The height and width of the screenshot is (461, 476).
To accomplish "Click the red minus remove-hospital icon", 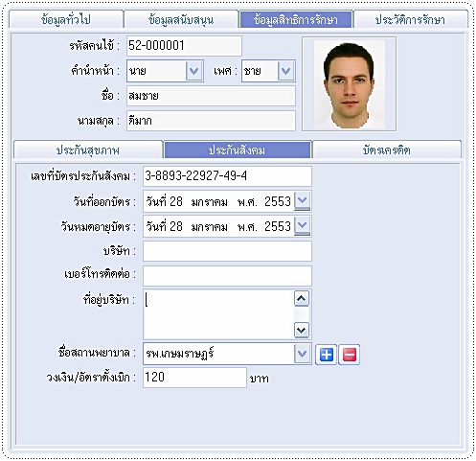I will 349,355.
